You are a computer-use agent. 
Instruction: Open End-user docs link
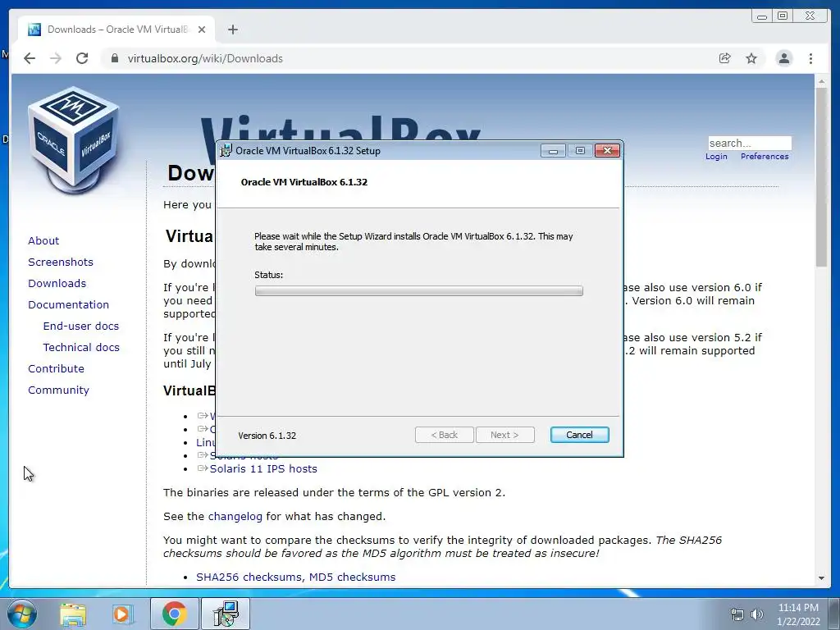click(81, 326)
